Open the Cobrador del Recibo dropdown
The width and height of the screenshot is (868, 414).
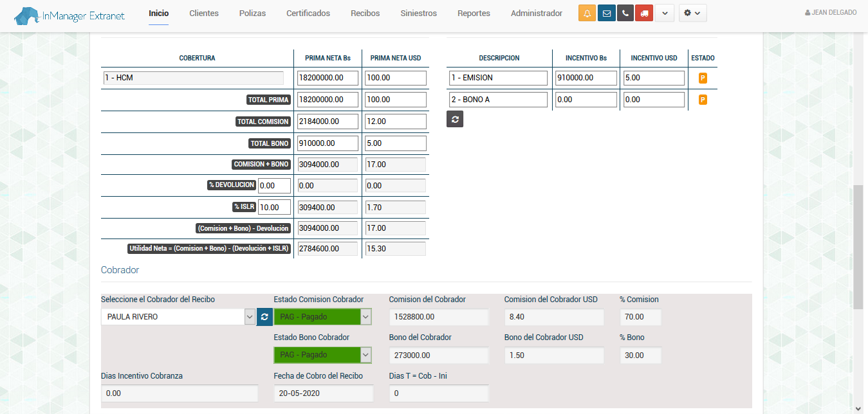pyautogui.click(x=178, y=317)
